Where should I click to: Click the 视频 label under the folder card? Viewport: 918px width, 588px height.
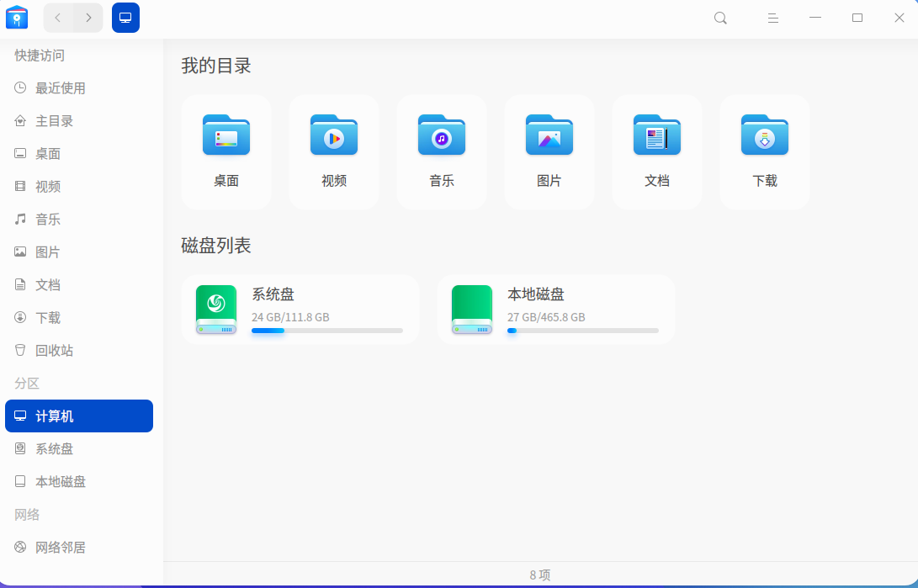tap(334, 181)
